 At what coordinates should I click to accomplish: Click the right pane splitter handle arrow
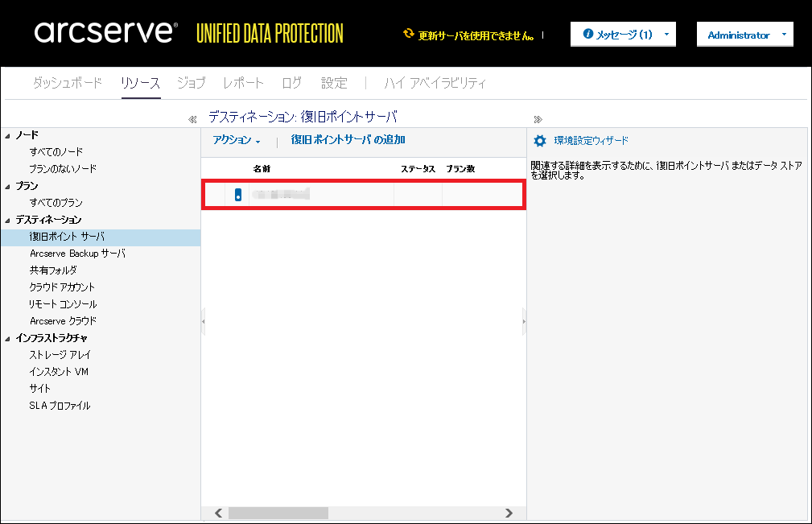524,321
